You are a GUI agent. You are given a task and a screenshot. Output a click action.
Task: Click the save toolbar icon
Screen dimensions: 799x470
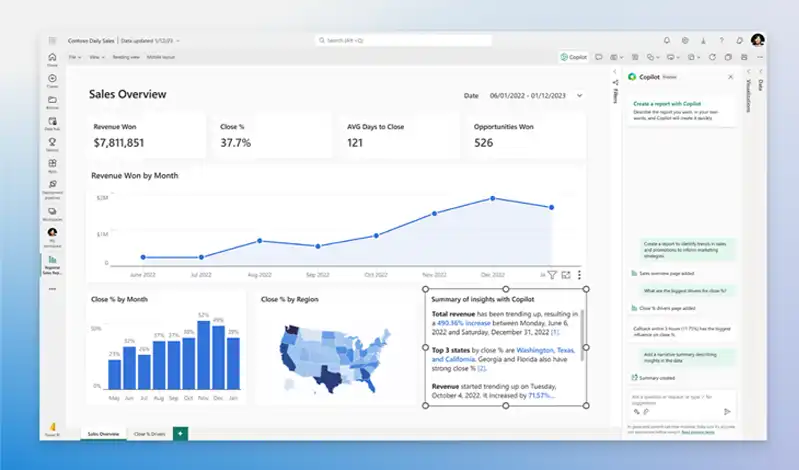(x=744, y=57)
